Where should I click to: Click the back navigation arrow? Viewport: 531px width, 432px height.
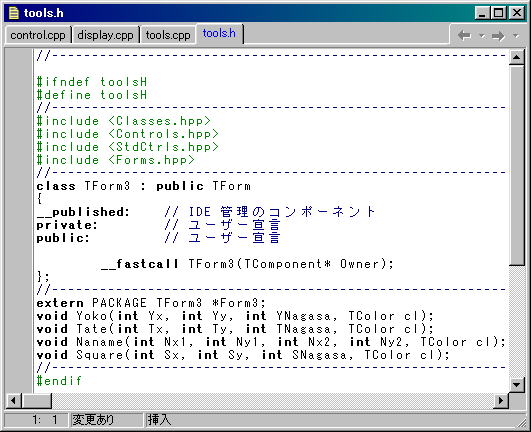464,35
